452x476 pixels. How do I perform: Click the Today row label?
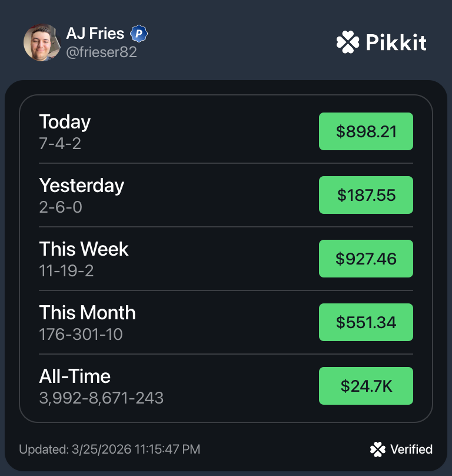tap(65, 122)
